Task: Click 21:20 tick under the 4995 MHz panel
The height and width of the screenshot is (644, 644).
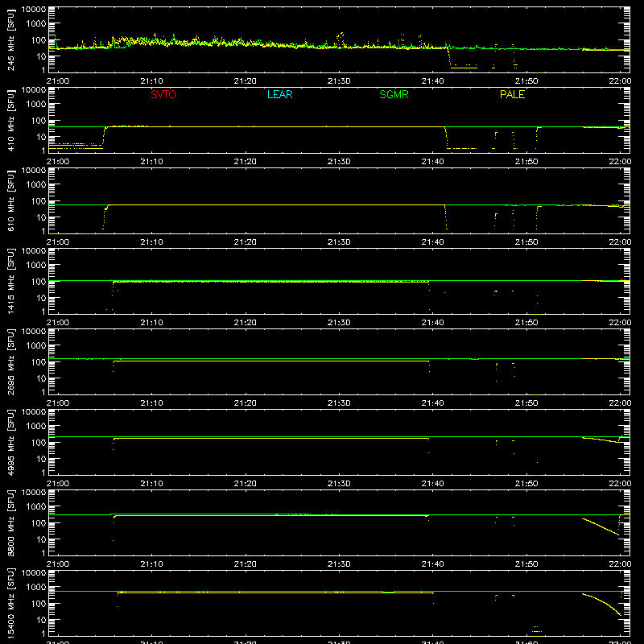Action: [246, 484]
